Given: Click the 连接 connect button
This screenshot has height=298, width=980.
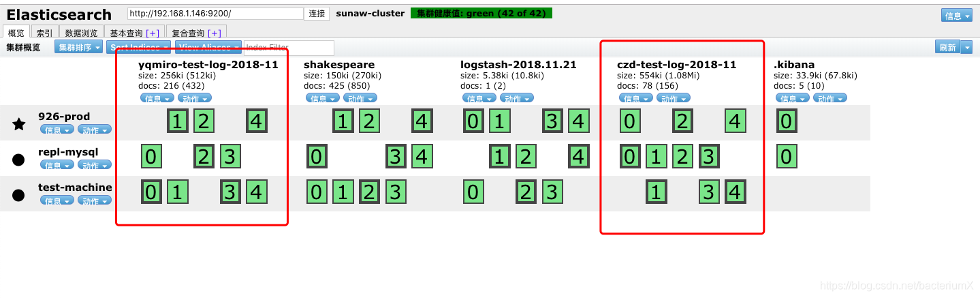Looking at the screenshot, I should point(317,14).
